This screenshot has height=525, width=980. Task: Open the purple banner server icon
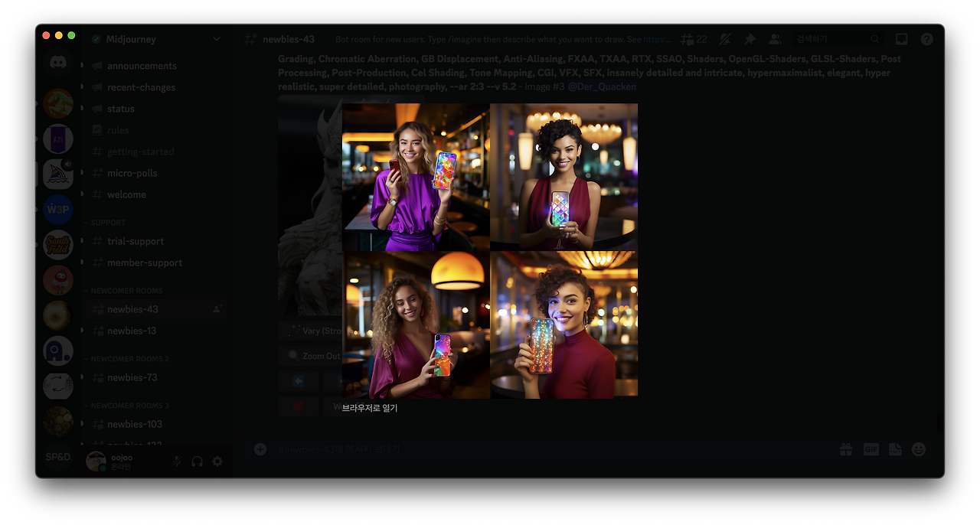(58, 139)
